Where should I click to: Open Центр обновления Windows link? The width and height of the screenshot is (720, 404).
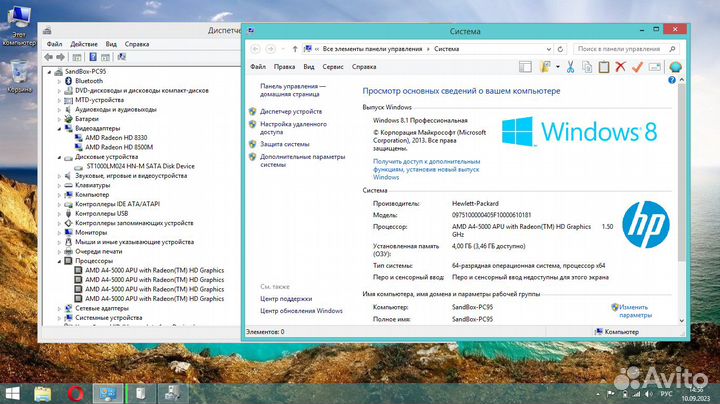301,311
